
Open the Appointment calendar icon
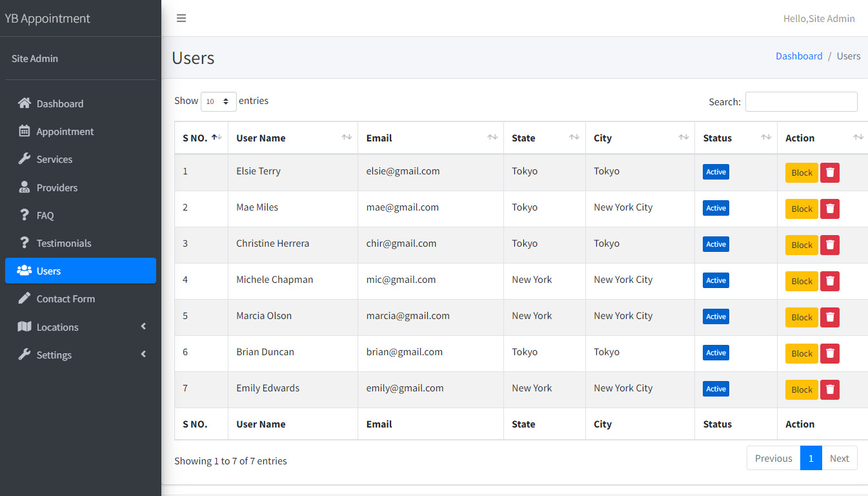pyautogui.click(x=25, y=131)
